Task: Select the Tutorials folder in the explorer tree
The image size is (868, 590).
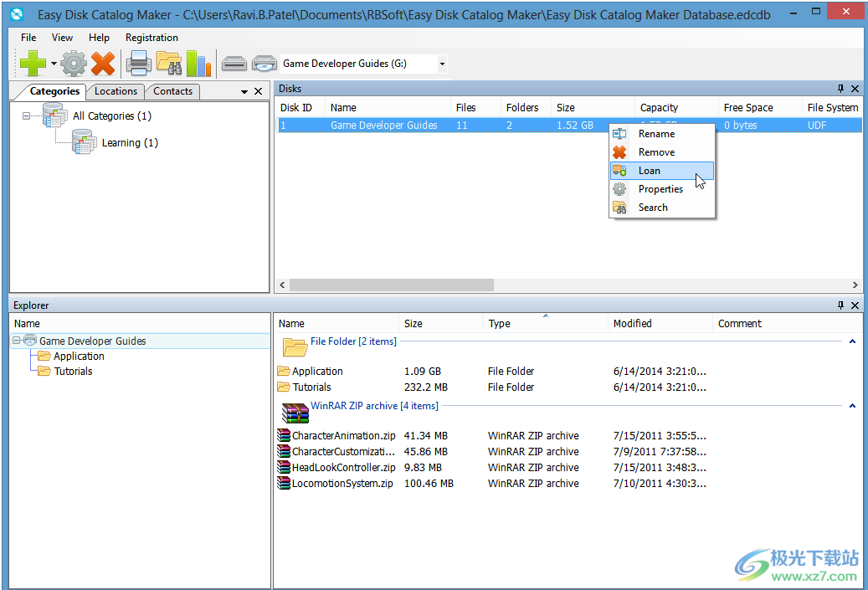Action: coord(73,372)
